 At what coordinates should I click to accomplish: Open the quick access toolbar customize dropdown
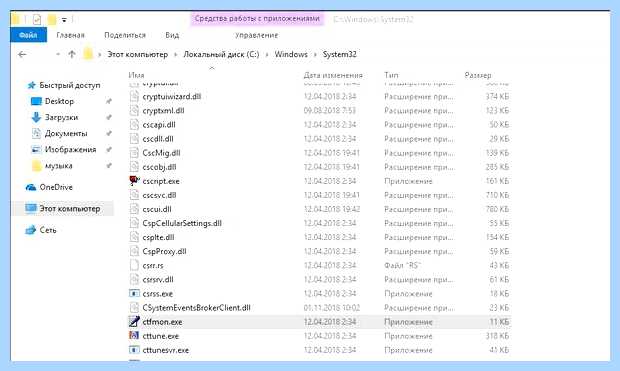(x=64, y=19)
